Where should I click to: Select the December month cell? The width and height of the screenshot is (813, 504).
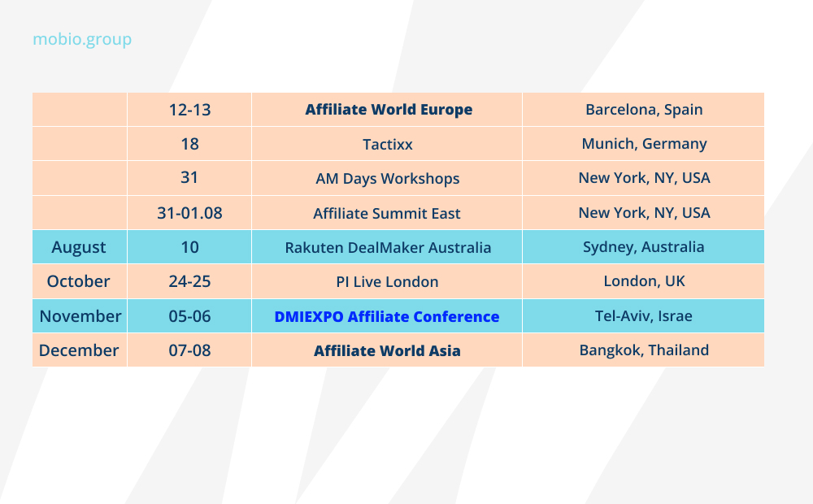tap(79, 350)
